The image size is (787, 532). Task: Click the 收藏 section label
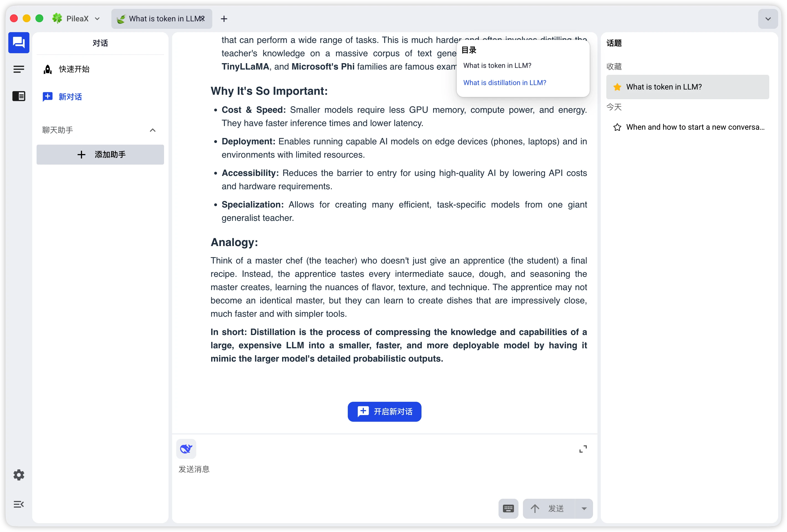pyautogui.click(x=614, y=67)
